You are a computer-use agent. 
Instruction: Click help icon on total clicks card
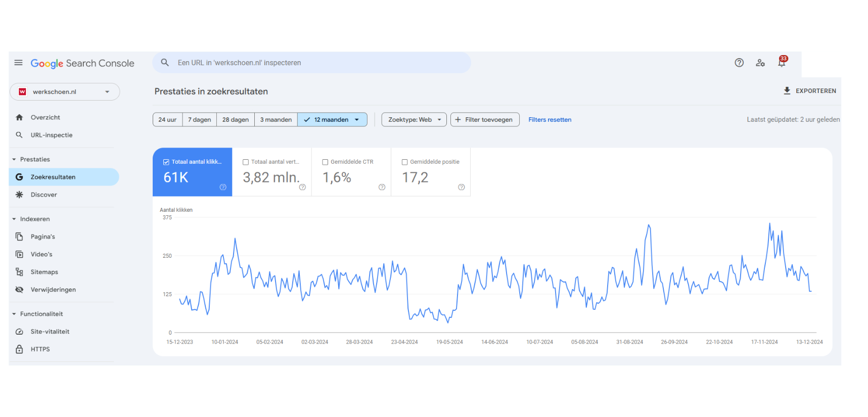coord(223,187)
